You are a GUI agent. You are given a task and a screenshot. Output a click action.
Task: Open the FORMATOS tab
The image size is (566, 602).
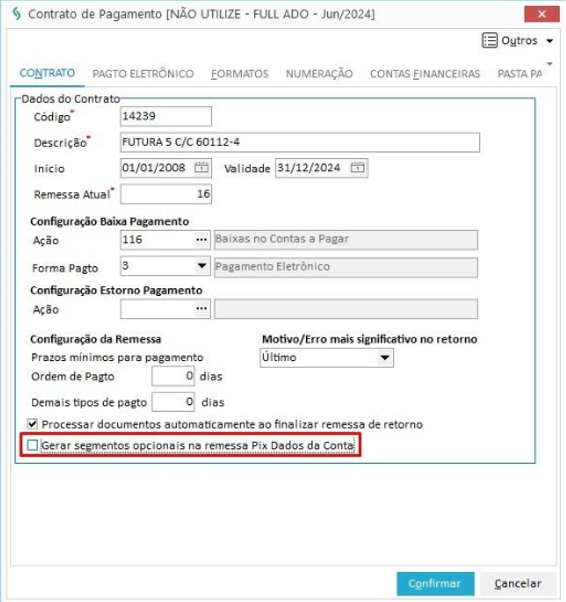[x=240, y=73]
